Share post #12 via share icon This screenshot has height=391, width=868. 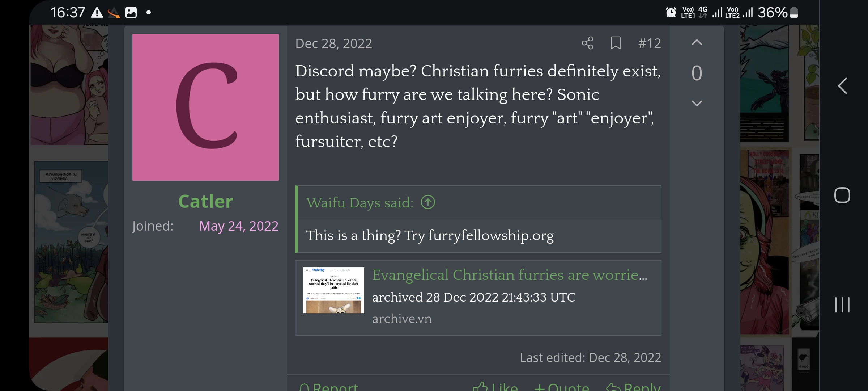tap(587, 43)
